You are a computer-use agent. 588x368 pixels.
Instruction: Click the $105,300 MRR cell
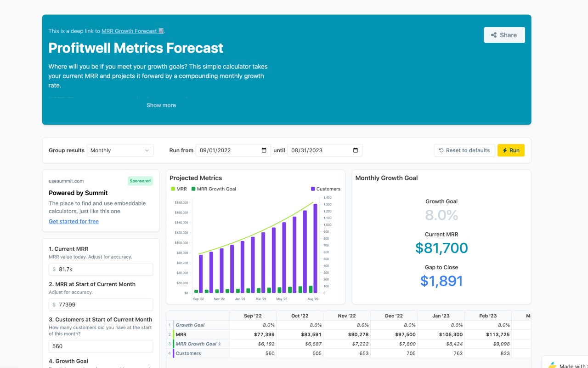click(x=441, y=334)
